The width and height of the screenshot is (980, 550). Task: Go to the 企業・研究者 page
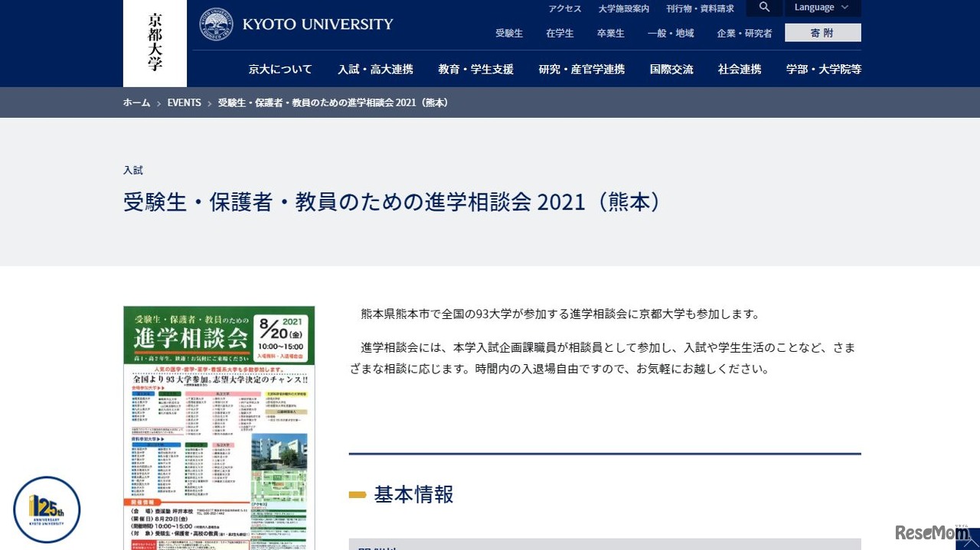pyautogui.click(x=744, y=34)
